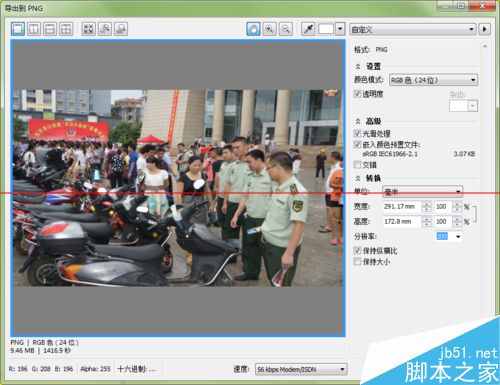Open the eyedropper color swatch dropdown arrow
Viewport: 500px width, 385px height.
[340, 29]
